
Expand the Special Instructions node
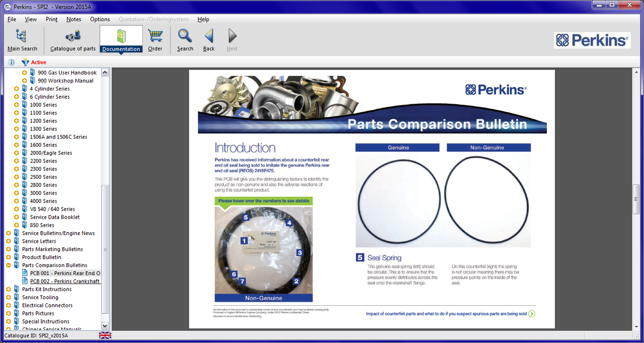[9, 321]
